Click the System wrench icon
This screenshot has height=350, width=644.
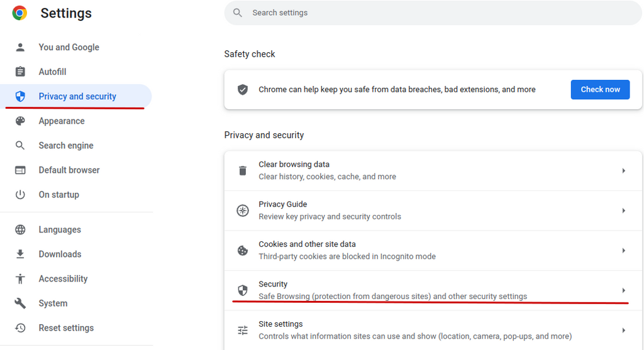20,304
